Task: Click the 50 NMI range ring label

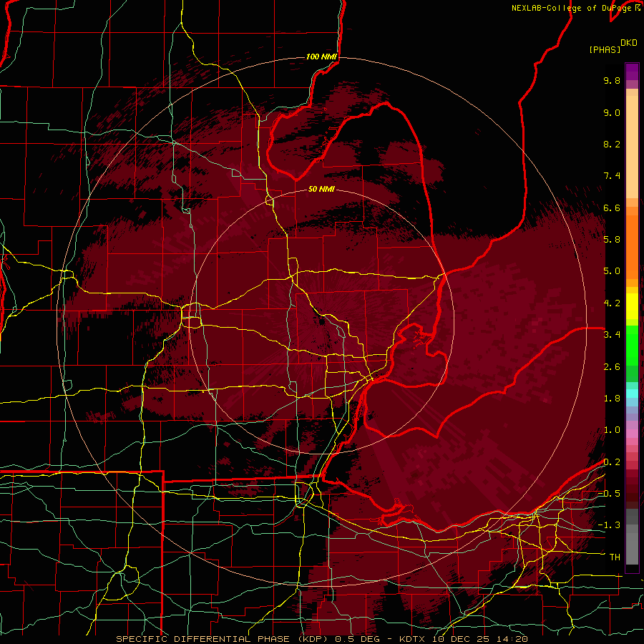Action: point(321,189)
